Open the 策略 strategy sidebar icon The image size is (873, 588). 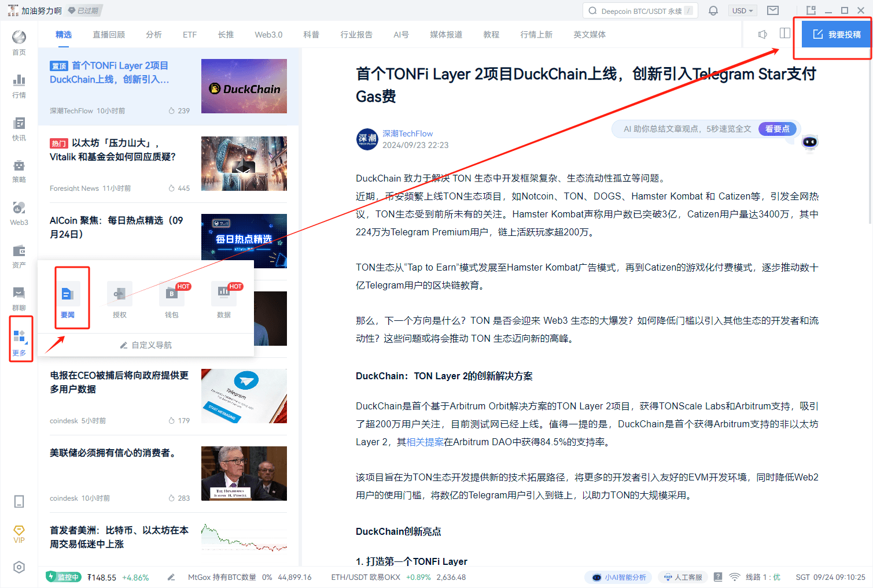tap(19, 171)
